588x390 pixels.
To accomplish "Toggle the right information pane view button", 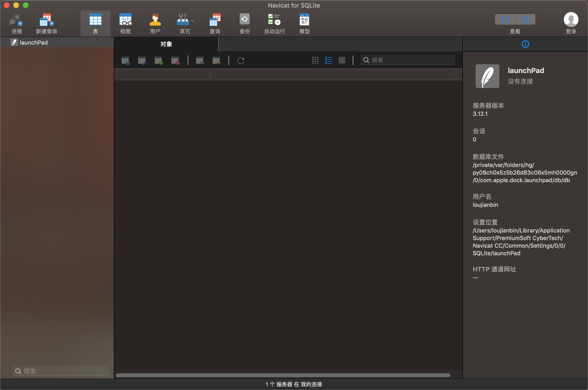I will [x=525, y=19].
